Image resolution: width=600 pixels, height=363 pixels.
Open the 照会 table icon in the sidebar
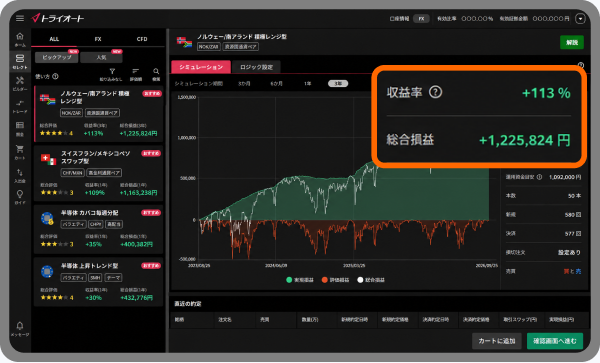tap(20, 129)
